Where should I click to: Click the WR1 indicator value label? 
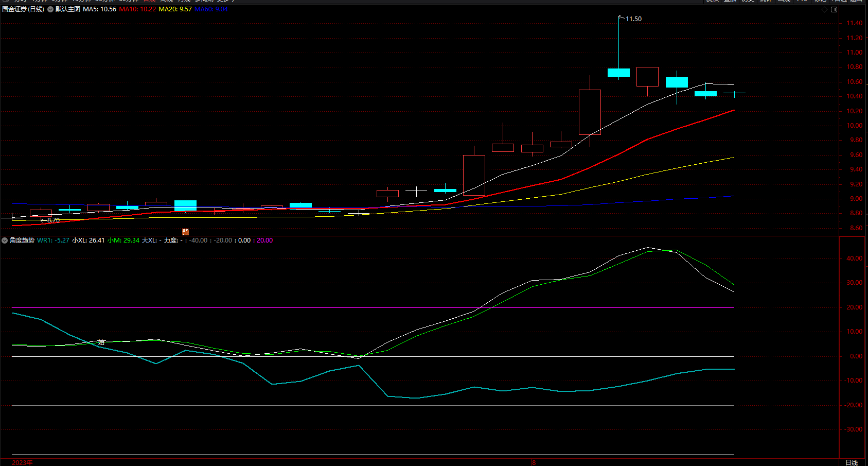coord(53,240)
